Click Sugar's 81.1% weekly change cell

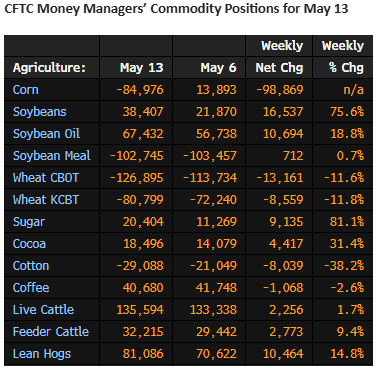[347, 222]
